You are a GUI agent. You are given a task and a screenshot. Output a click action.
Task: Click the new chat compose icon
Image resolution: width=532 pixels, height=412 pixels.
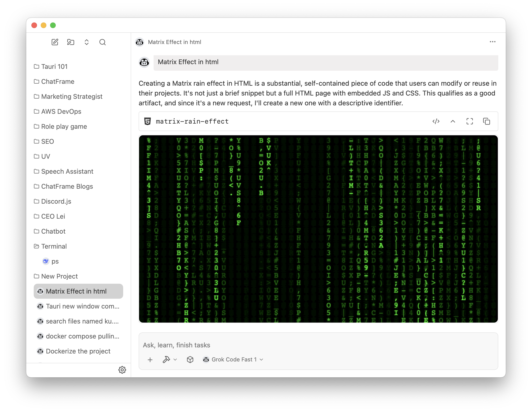pos(55,42)
